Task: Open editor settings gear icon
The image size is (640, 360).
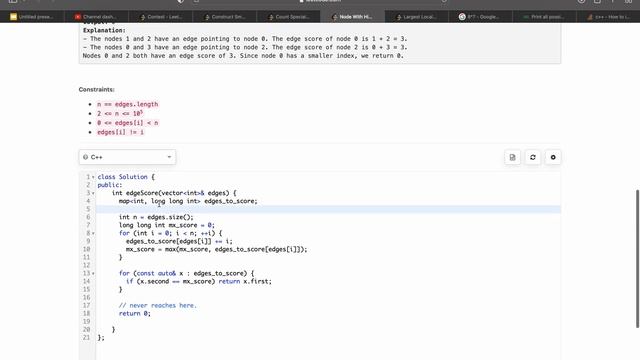Action: point(553,158)
